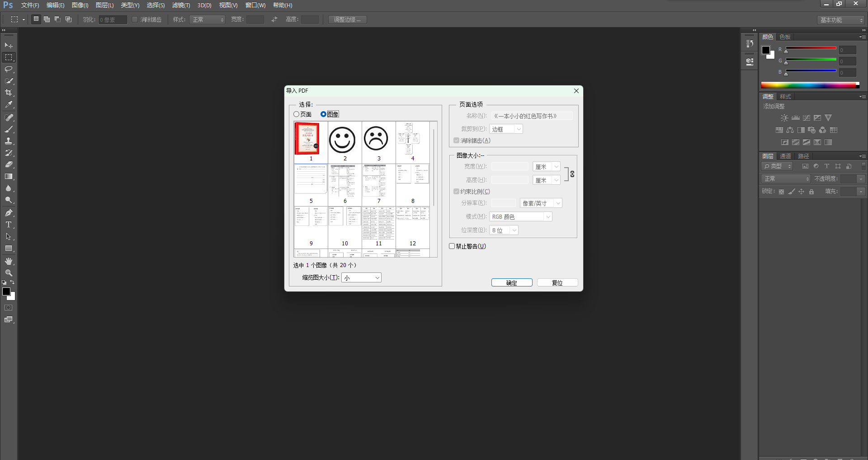Open the 图像(I) menu
This screenshot has height=460, width=868.
(x=80, y=5)
